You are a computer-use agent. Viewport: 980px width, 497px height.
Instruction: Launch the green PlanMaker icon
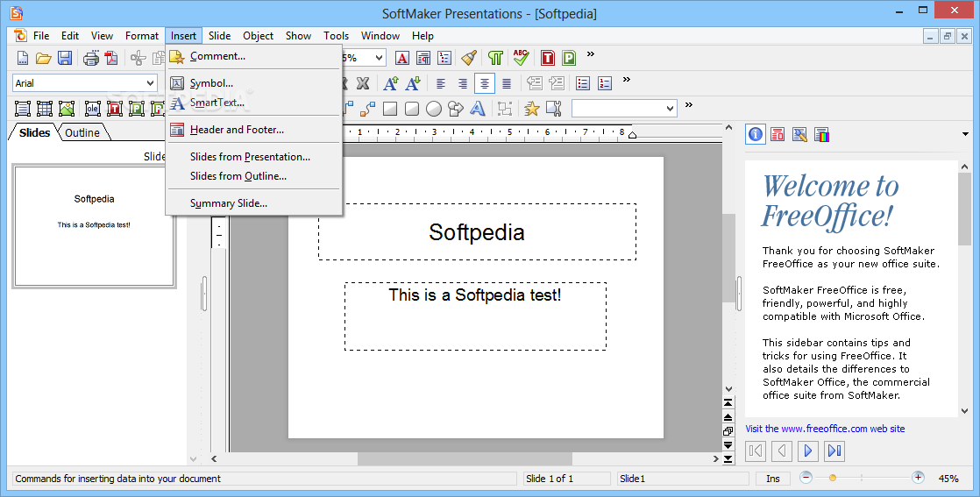click(x=569, y=58)
